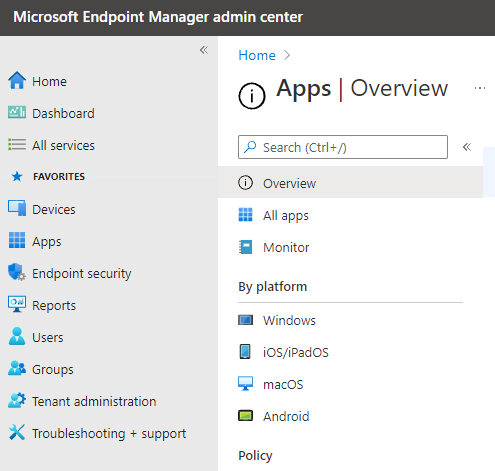Click the iOS/iPadOS tablet icon
This screenshot has width=495, height=471.
245,352
